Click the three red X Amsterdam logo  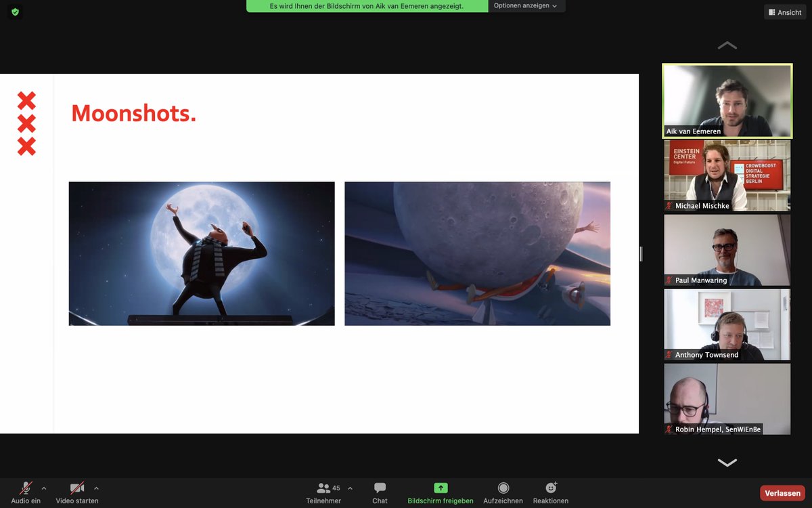coord(26,123)
